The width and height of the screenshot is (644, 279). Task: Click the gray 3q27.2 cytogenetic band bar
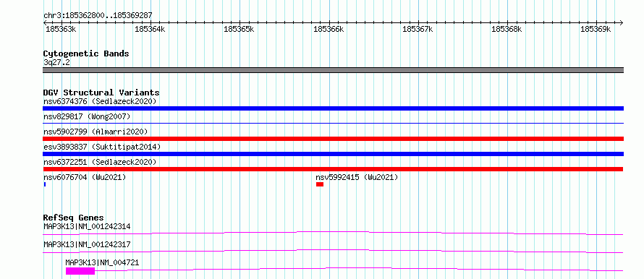click(x=333, y=70)
